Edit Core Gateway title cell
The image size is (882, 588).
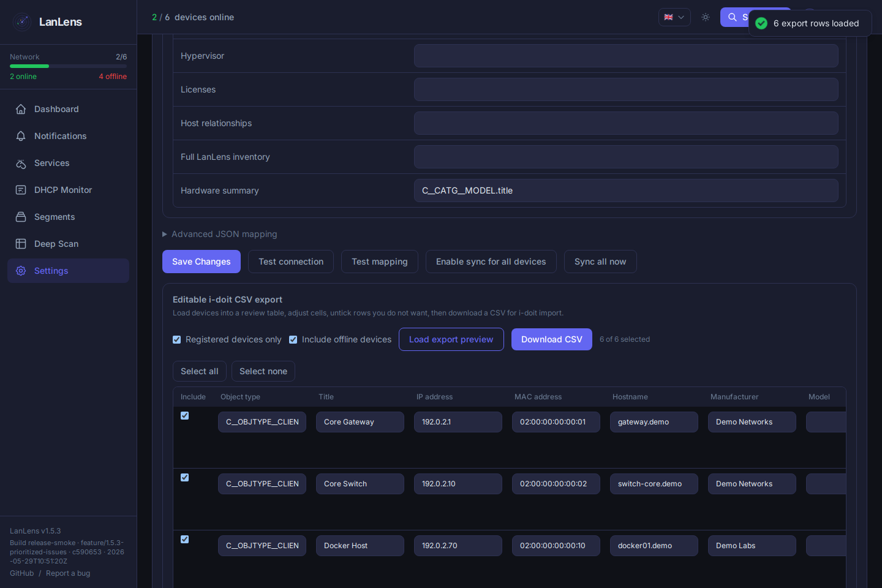pyautogui.click(x=360, y=422)
